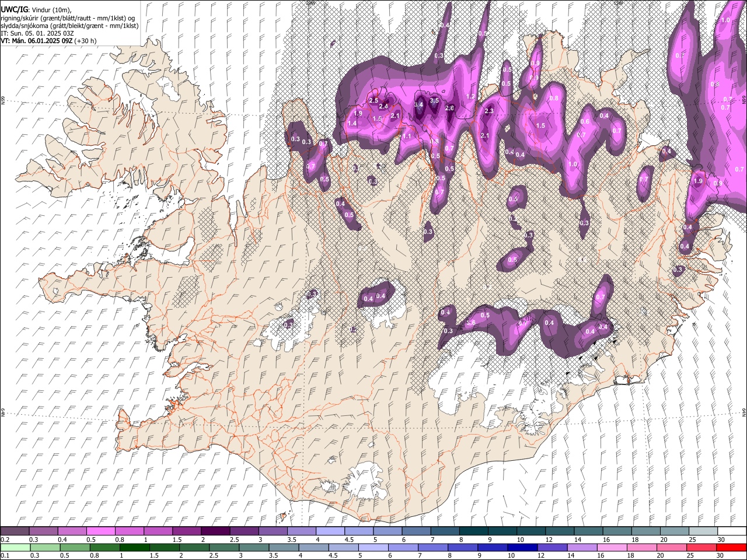Image resolution: width=747 pixels, height=560 pixels.
Task: Click the 2.4 precipitation value on the map
Action: click(x=383, y=106)
